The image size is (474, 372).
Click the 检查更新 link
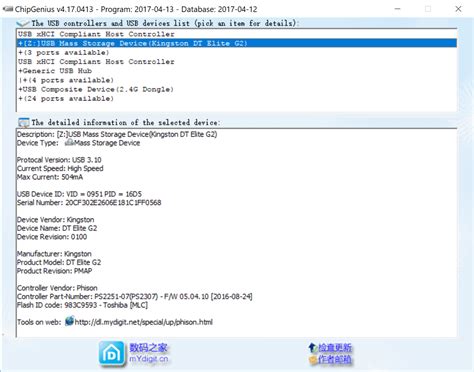335,348
